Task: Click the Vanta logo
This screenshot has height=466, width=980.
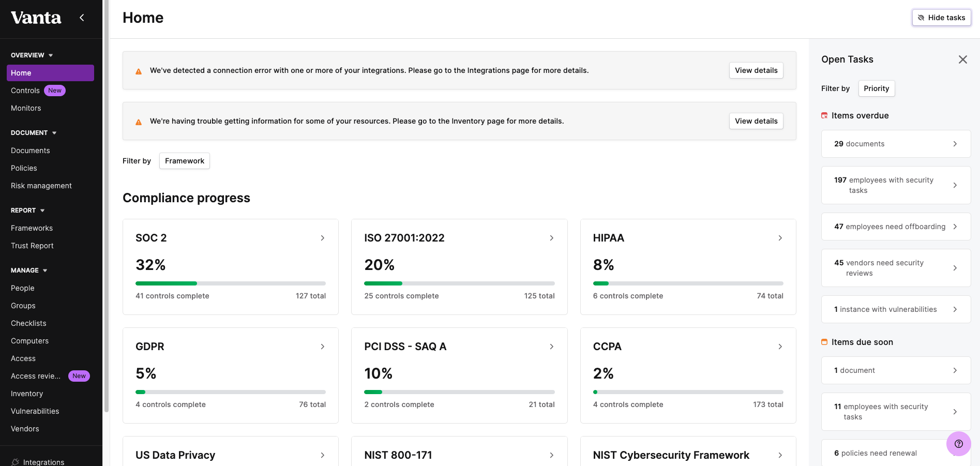Action: pyautogui.click(x=36, y=18)
